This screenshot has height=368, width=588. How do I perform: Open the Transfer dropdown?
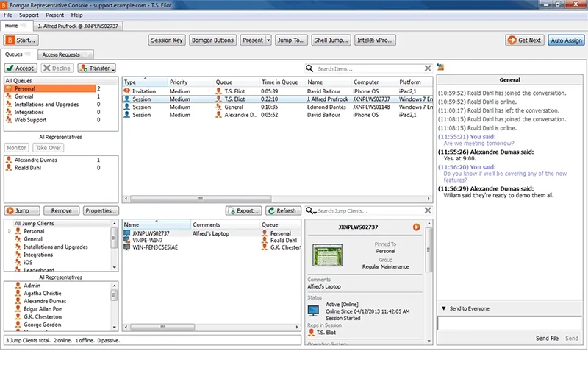(97, 68)
